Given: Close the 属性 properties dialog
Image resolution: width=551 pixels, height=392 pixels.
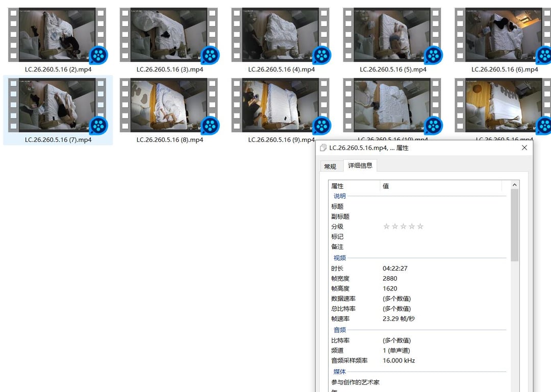Looking at the screenshot, I should pyautogui.click(x=524, y=148).
